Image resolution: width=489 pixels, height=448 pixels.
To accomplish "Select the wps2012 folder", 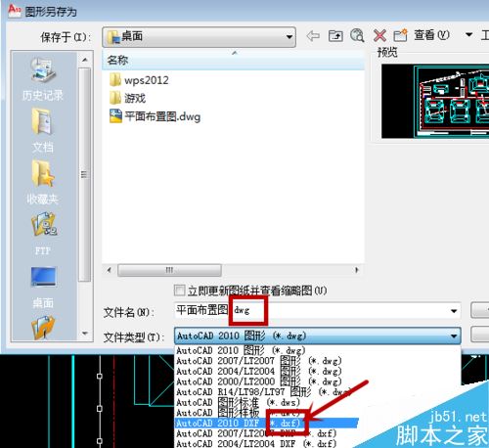I will (139, 80).
